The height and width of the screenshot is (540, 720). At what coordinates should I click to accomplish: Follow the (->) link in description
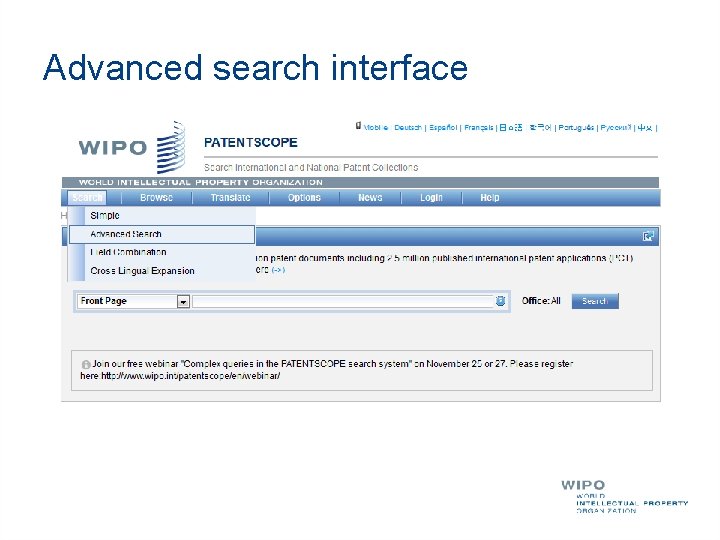[278, 270]
